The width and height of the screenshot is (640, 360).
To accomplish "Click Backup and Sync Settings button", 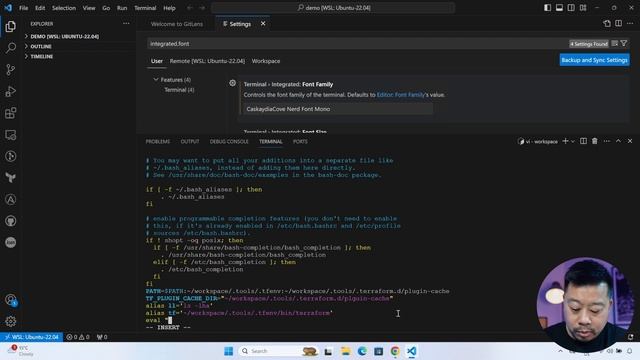I will pyautogui.click(x=594, y=60).
